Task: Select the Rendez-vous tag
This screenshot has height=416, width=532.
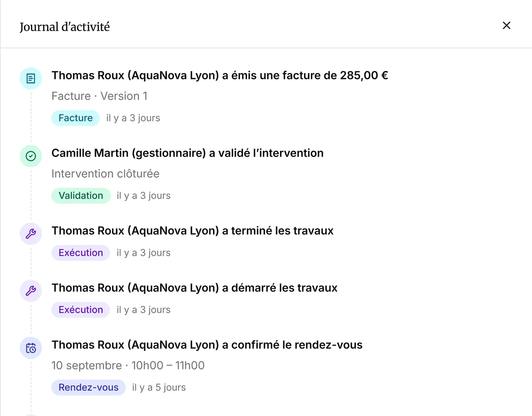Action: point(89,387)
